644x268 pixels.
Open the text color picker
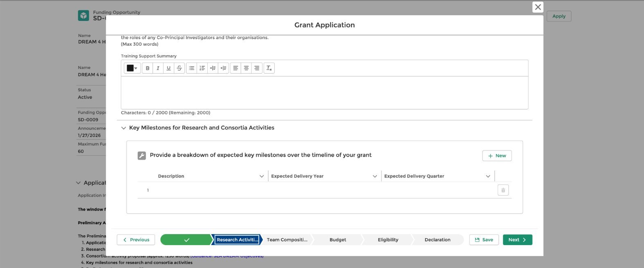pos(132,68)
